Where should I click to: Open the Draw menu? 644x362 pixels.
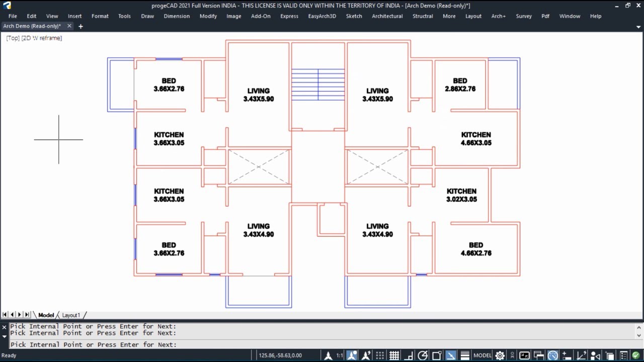pyautogui.click(x=147, y=16)
